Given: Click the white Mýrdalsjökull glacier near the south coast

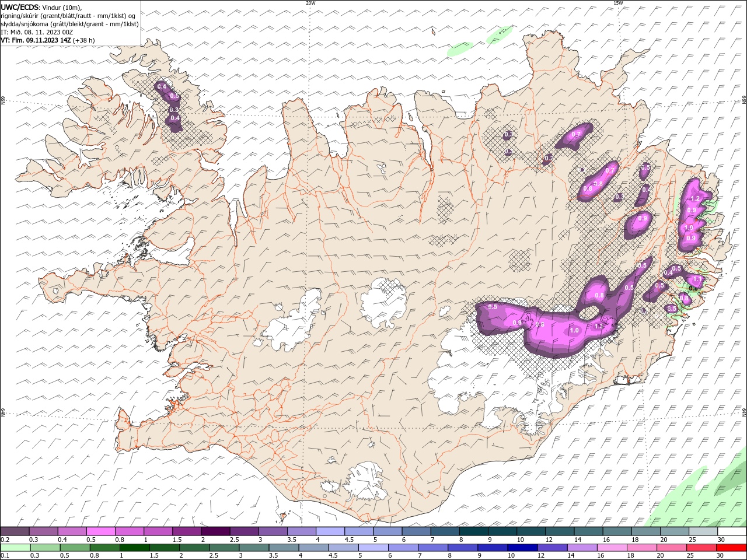Looking at the screenshot, I should pos(366,481).
